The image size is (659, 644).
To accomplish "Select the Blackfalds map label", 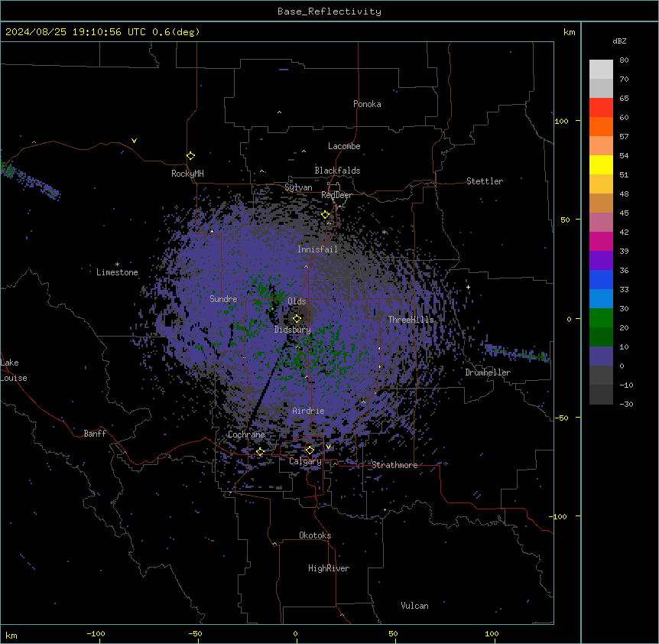I will tap(337, 171).
